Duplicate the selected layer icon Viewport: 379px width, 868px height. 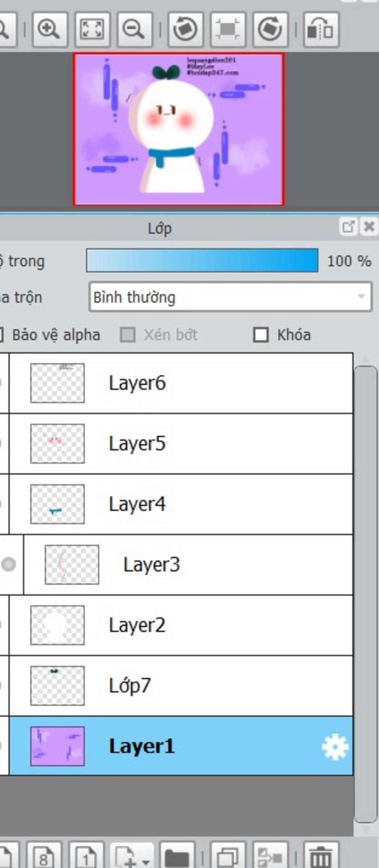228,855
